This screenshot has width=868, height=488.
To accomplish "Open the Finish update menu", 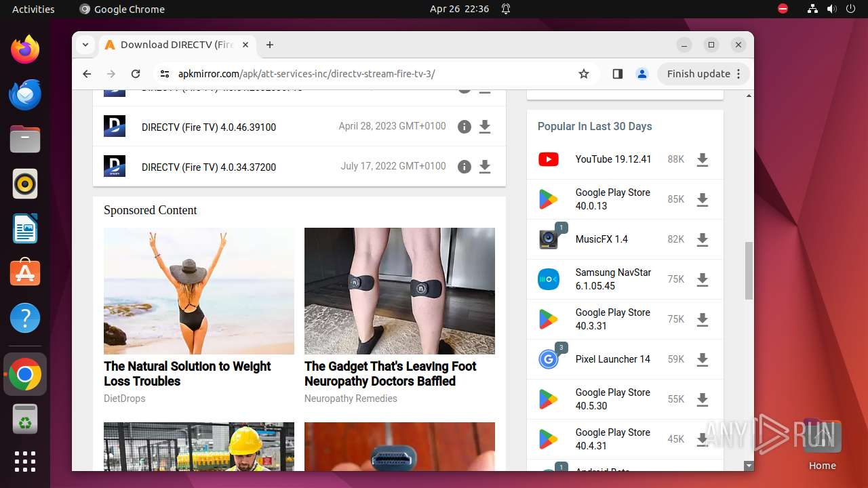I will tap(703, 74).
